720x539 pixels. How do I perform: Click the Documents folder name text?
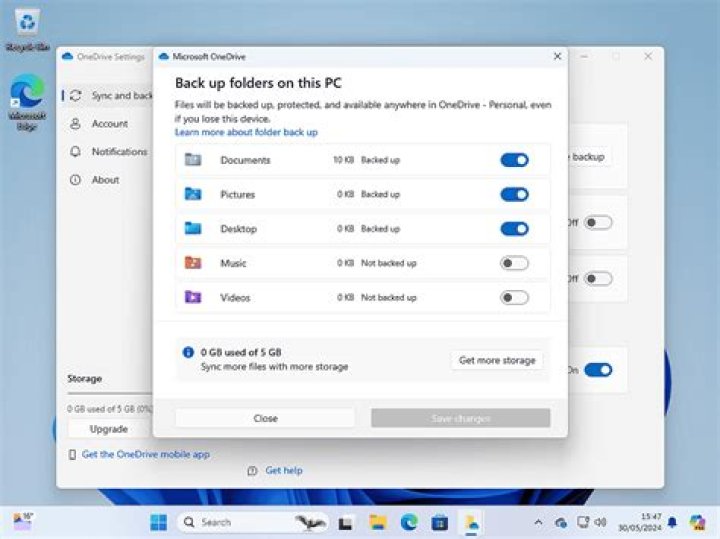point(245,160)
